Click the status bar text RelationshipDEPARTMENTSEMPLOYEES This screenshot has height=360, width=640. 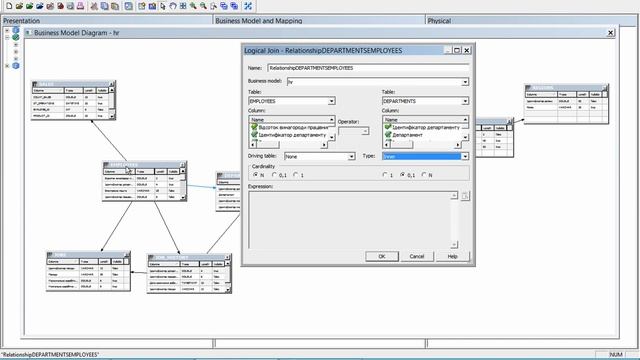(x=51, y=355)
